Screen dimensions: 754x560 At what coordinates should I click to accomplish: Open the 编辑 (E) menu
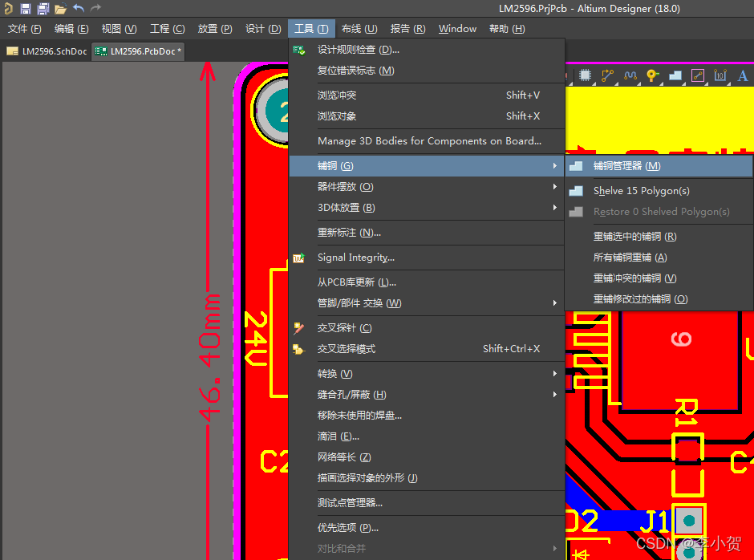(71, 29)
